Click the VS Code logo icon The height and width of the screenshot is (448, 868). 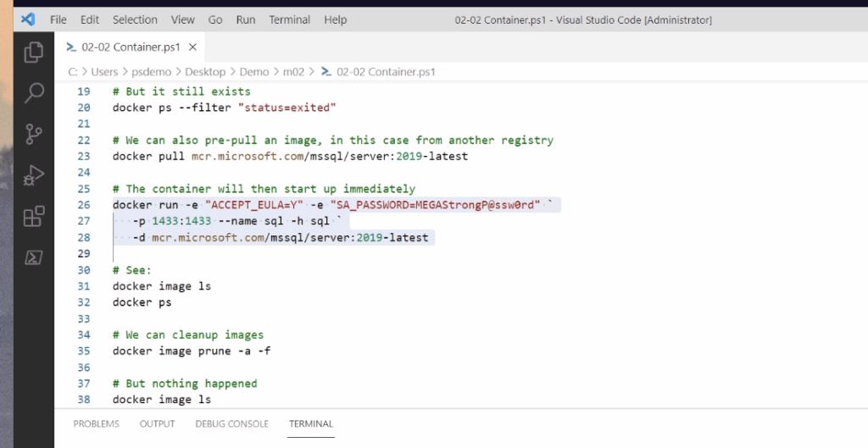pos(28,19)
